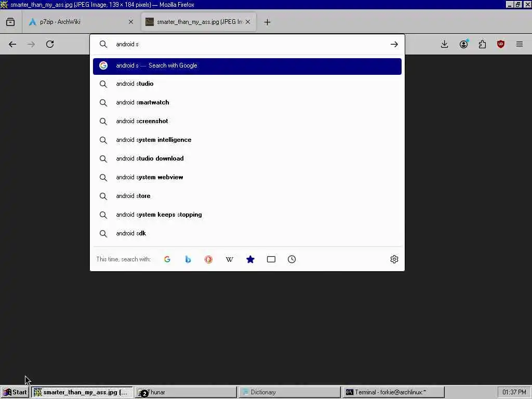Pick the 'android studio' suggestion
This screenshot has height=399, width=532.
coord(247,84)
